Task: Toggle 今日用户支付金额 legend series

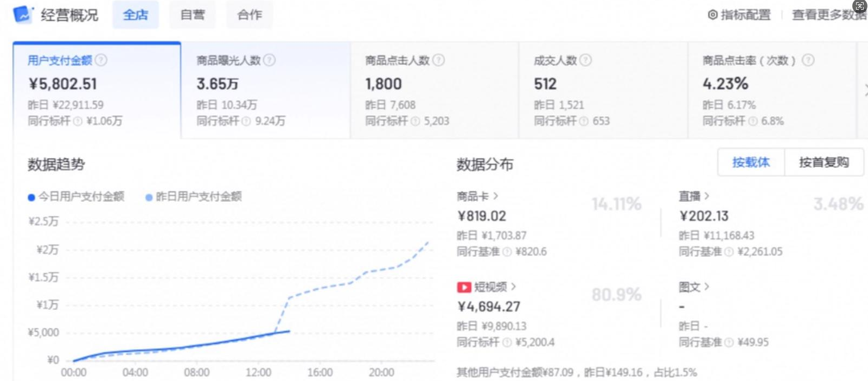Action: tap(76, 196)
